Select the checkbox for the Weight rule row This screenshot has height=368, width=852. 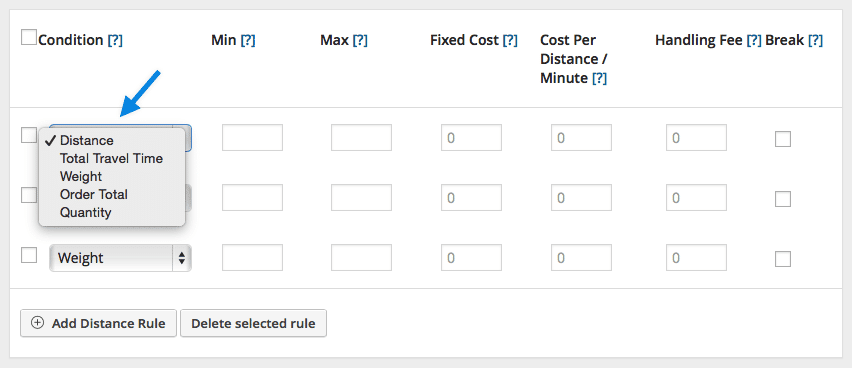click(29, 255)
